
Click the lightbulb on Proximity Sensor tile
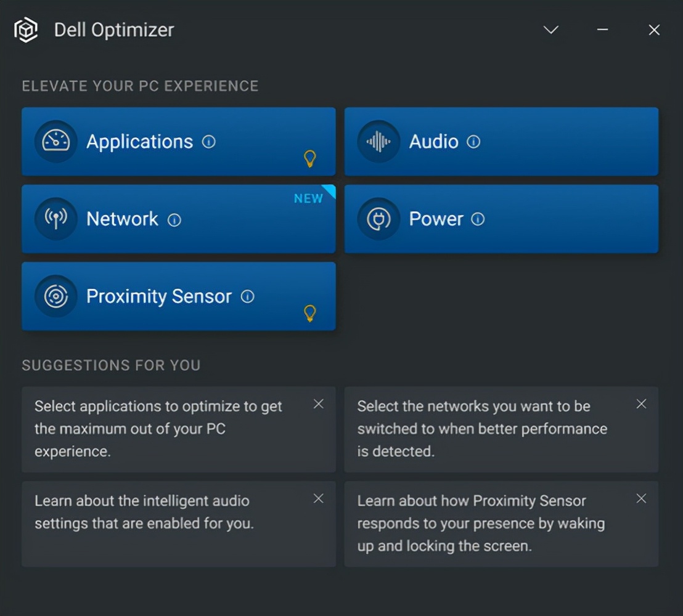[x=310, y=314]
